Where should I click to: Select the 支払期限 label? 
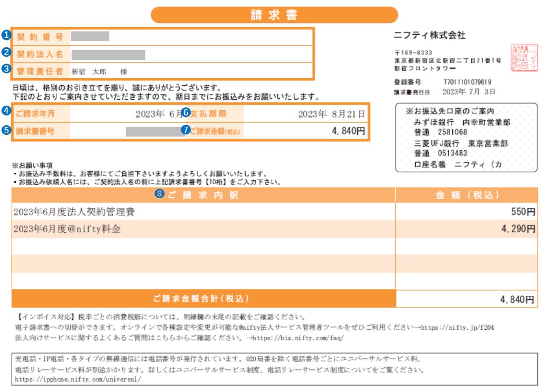tap(209, 114)
